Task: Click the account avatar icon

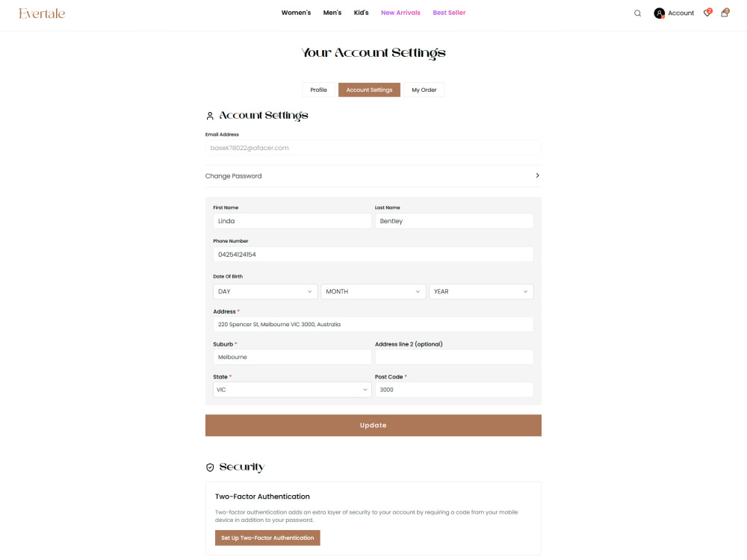Action: click(x=660, y=13)
